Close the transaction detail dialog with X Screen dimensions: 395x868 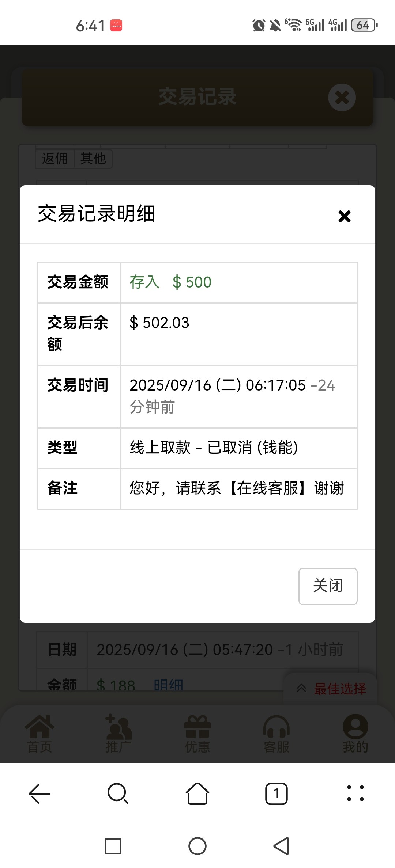pos(344,216)
